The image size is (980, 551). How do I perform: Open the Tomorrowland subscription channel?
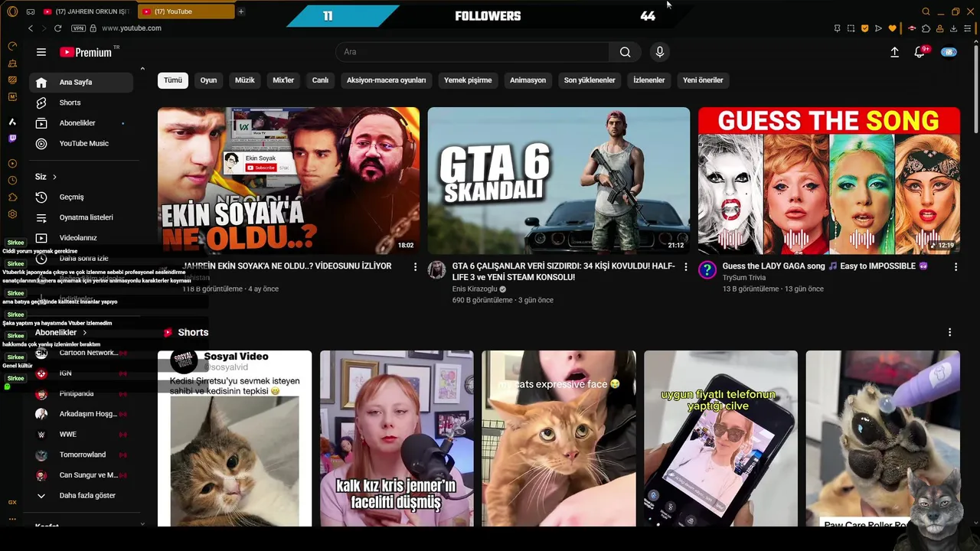(x=83, y=455)
